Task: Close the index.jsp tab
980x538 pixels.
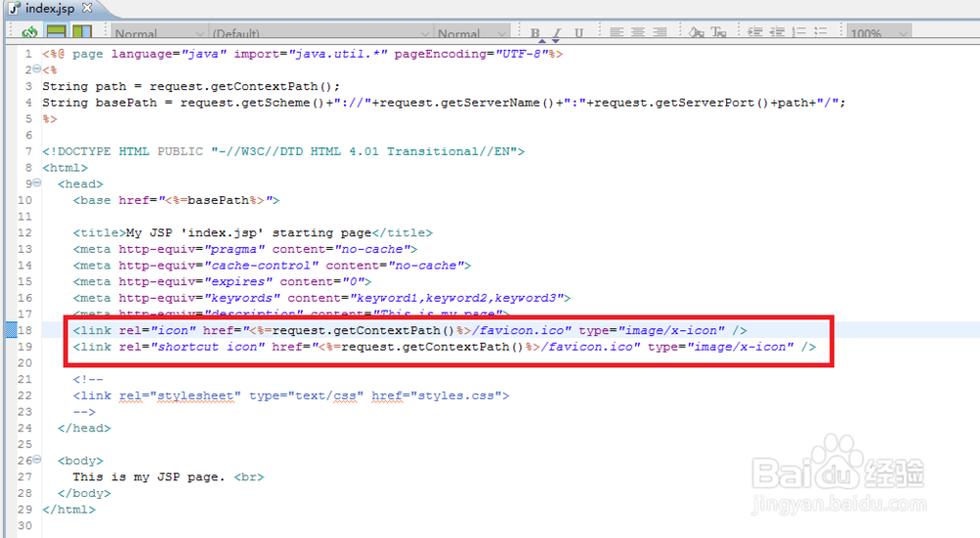Action: coord(87,8)
